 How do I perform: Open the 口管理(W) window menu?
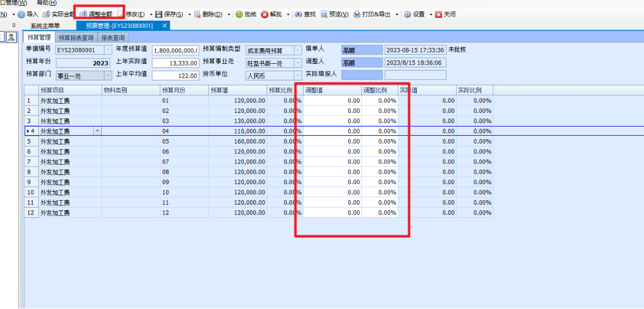click(x=14, y=3)
